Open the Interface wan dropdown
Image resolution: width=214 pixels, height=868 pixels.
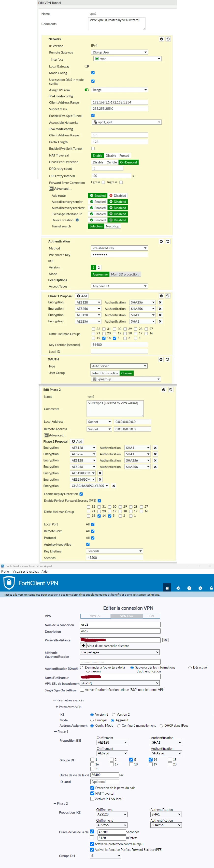pyautogui.click(x=128, y=59)
